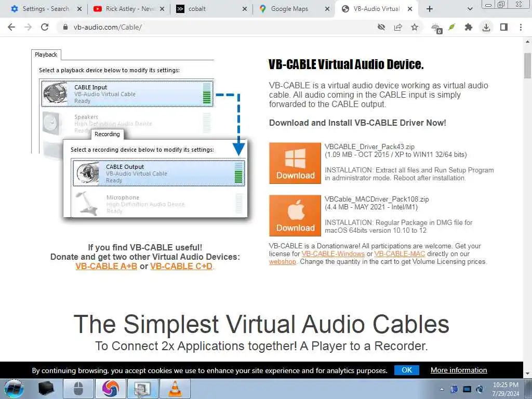Bookmark this page with the star
Screen dimensions: 532x399
point(415,27)
